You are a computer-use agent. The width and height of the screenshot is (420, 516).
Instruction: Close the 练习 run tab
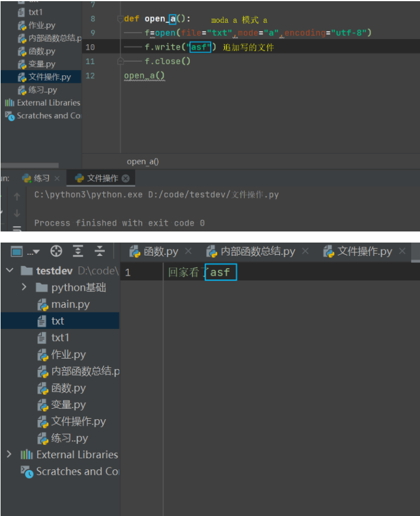coord(57,178)
